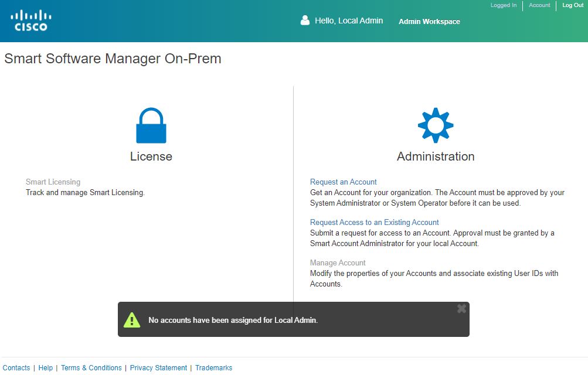Log Out of the session
Image resolution: width=588 pixels, height=375 pixels.
(x=573, y=5)
